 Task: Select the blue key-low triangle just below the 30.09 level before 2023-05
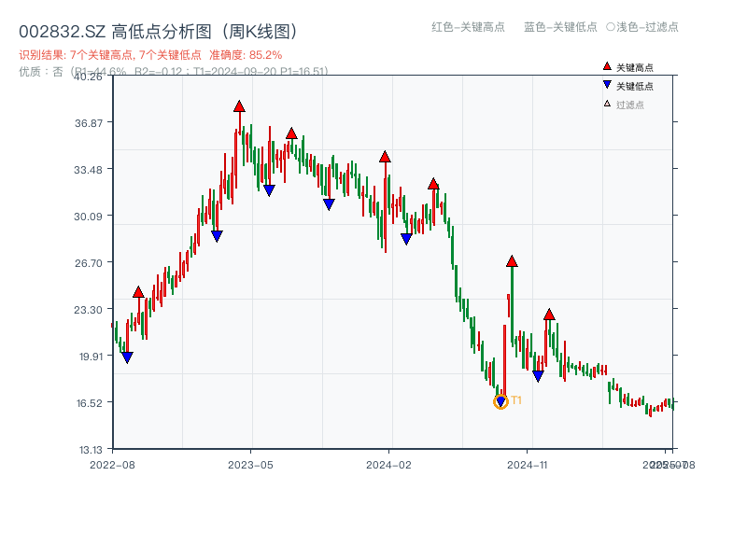(x=217, y=236)
